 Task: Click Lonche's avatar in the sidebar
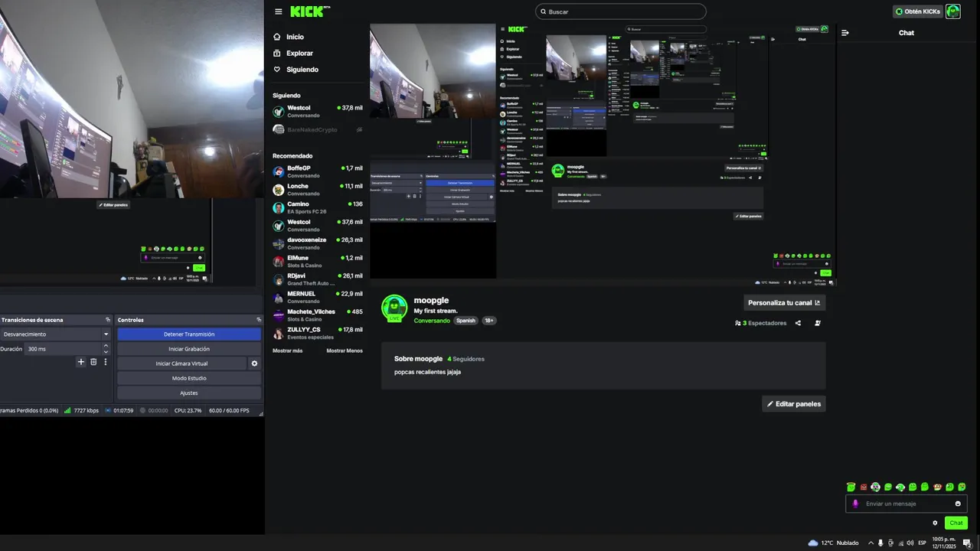pos(279,190)
